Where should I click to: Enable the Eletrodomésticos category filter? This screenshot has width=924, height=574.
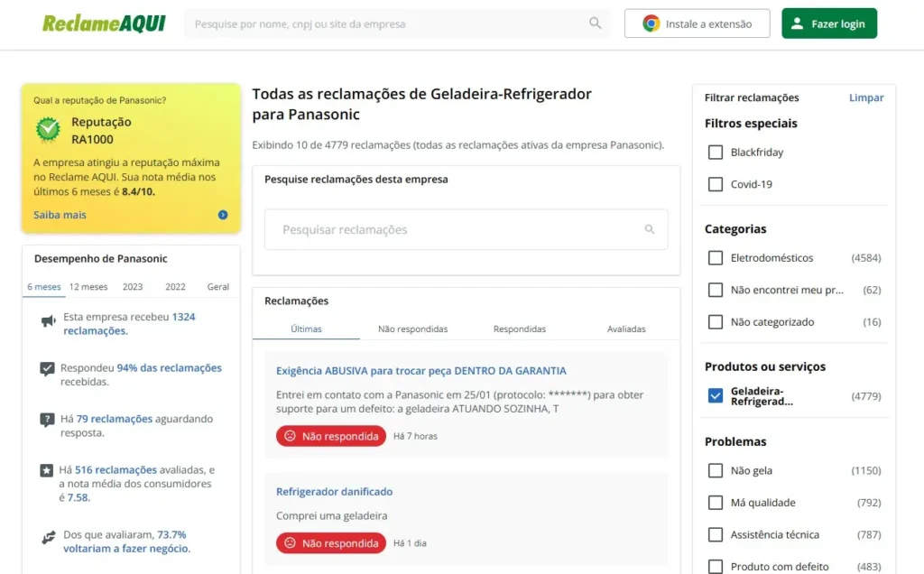[716, 258]
